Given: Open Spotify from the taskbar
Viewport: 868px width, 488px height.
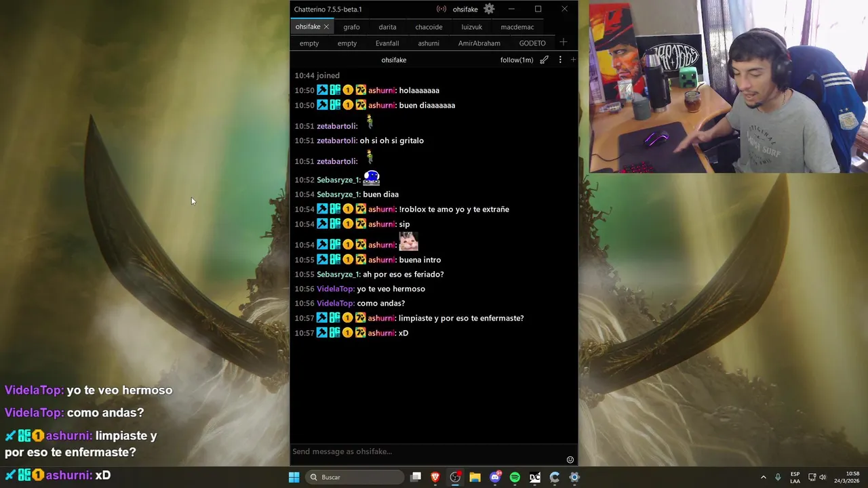Looking at the screenshot, I should coord(515,477).
